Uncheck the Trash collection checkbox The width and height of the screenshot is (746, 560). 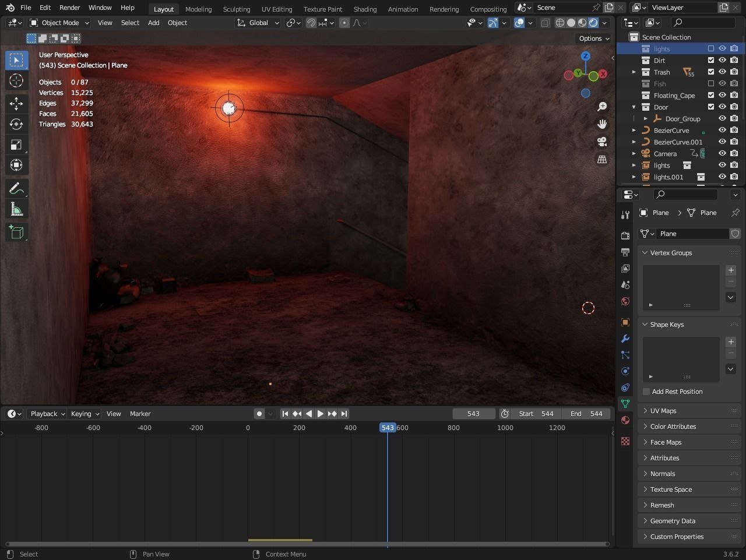(711, 72)
